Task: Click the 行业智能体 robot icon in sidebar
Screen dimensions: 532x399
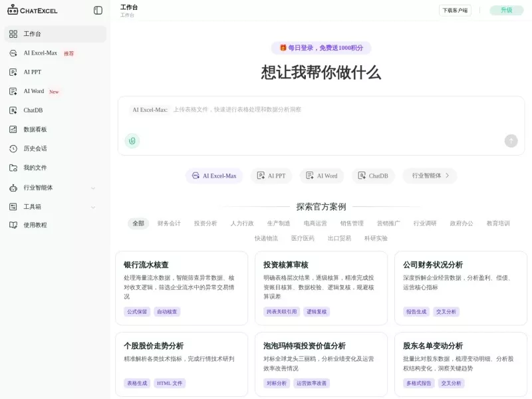Action: point(13,188)
